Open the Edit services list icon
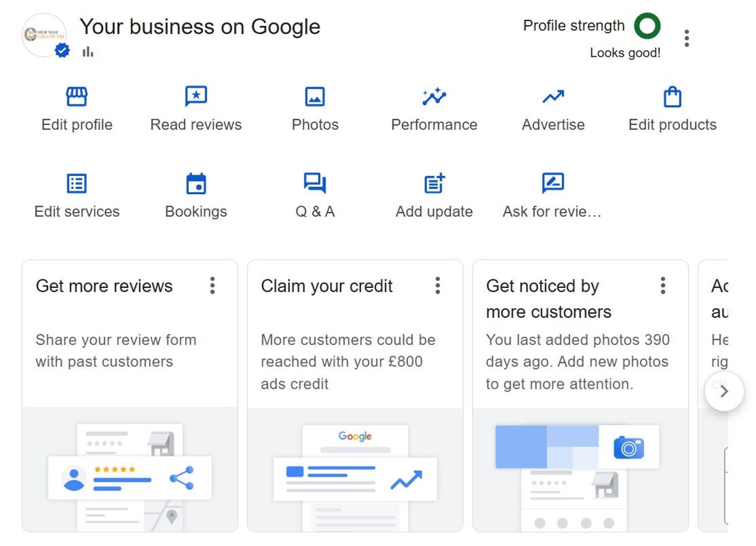This screenshot has height=546, width=756. coord(77,184)
